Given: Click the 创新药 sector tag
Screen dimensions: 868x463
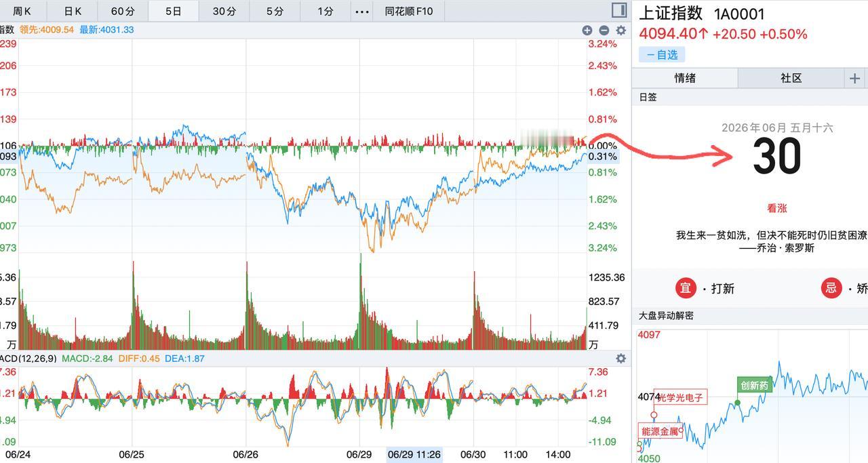Looking at the screenshot, I should tap(755, 386).
